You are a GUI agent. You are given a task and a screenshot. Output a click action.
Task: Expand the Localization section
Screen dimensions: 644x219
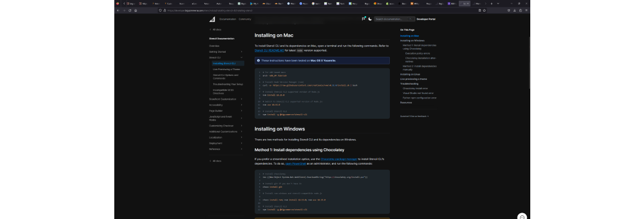(226, 137)
